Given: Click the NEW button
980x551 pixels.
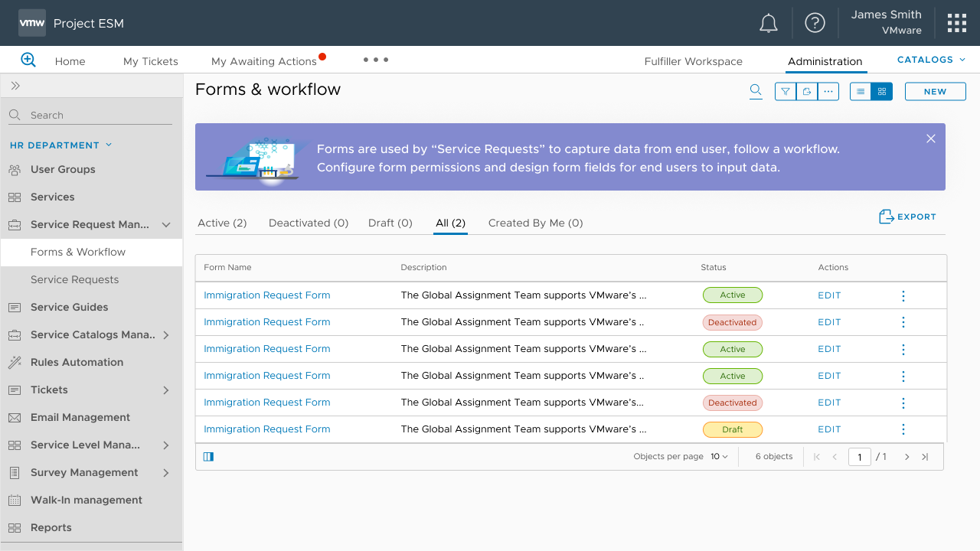Looking at the screenshot, I should tap(935, 92).
